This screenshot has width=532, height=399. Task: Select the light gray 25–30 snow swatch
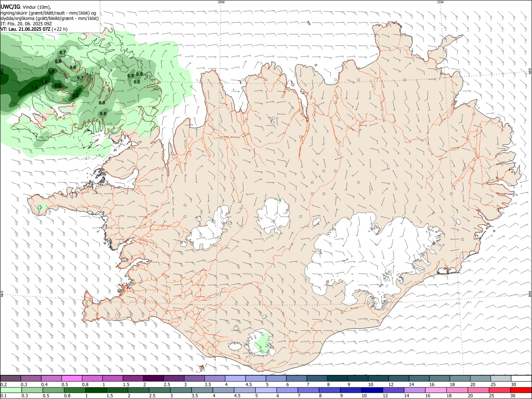(x=500, y=379)
